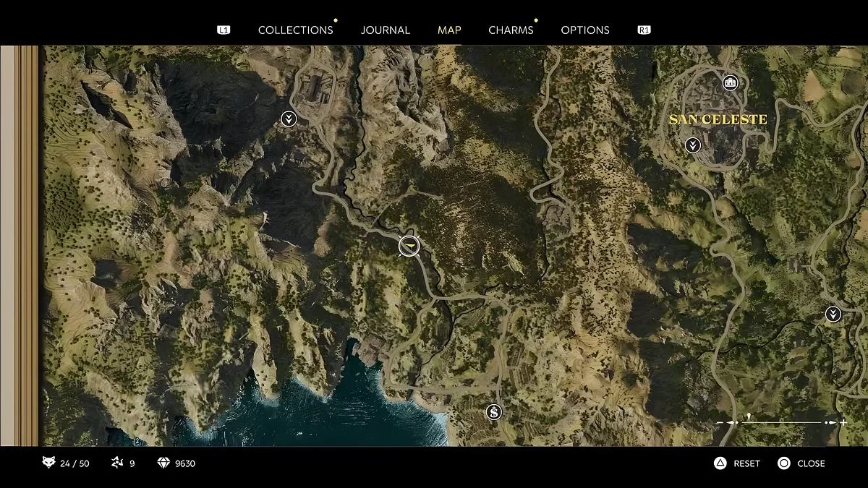
Task: Click the RESET button label
Action: 747,463
